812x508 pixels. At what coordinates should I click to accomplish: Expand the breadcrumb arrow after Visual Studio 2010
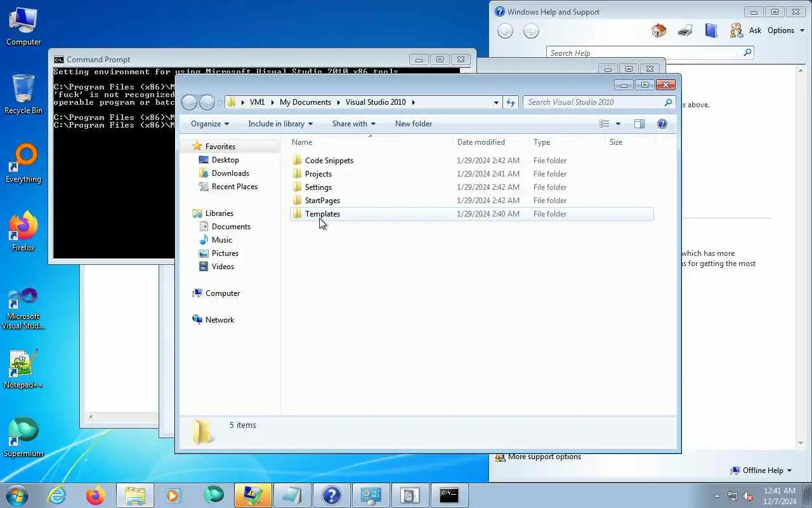(x=414, y=102)
